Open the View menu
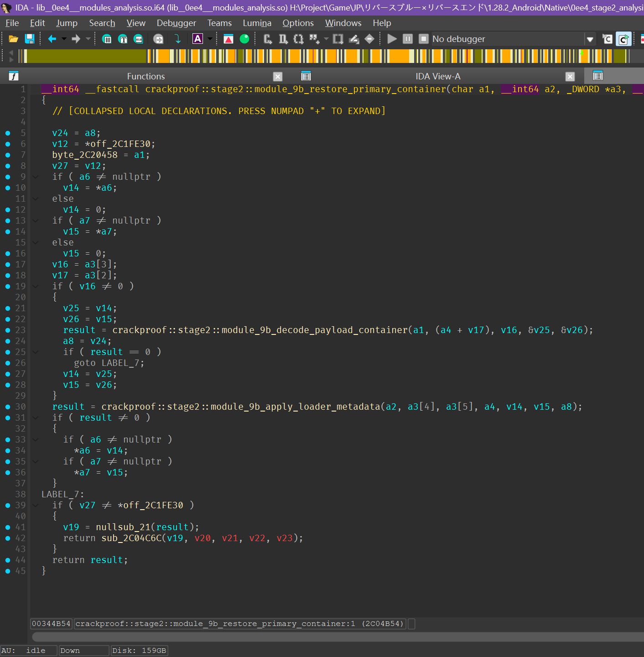This screenshot has width=644, height=657. click(x=136, y=23)
